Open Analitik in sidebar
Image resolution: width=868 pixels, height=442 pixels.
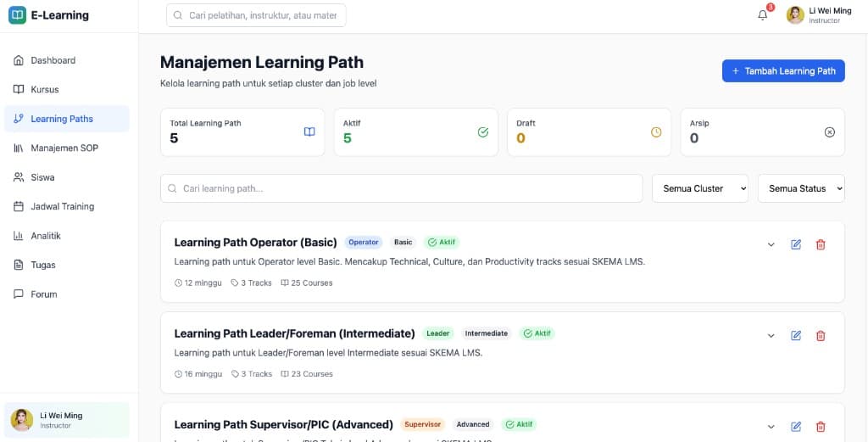tap(67, 236)
